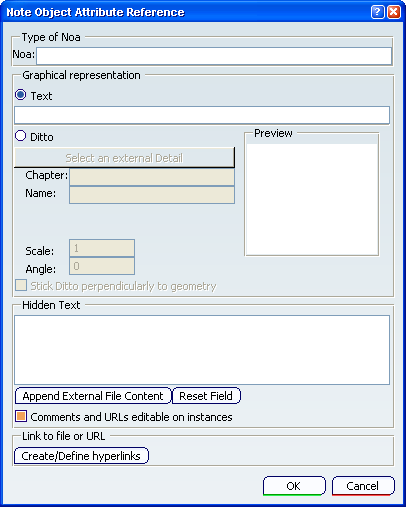This screenshot has height=507, width=406.
Task: Toggle Comments and URLs editable on instances
Action: (21, 416)
